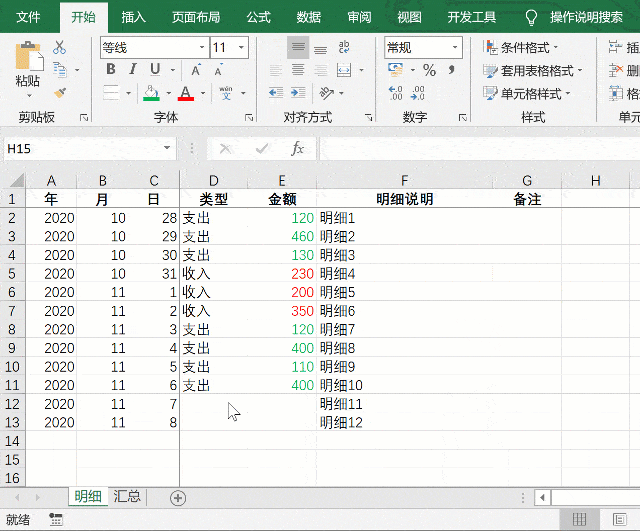Select the 明细 sheet tab
The image size is (640, 531).
coord(88,496)
